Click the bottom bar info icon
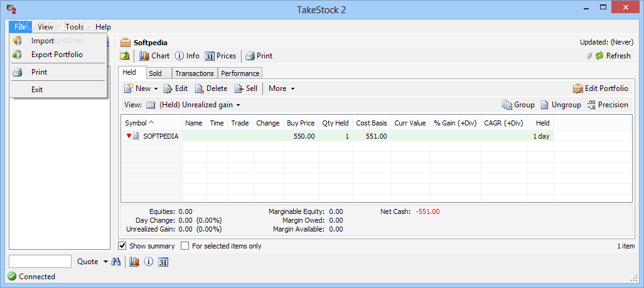Screen dimensions: 644x288 tap(148, 262)
